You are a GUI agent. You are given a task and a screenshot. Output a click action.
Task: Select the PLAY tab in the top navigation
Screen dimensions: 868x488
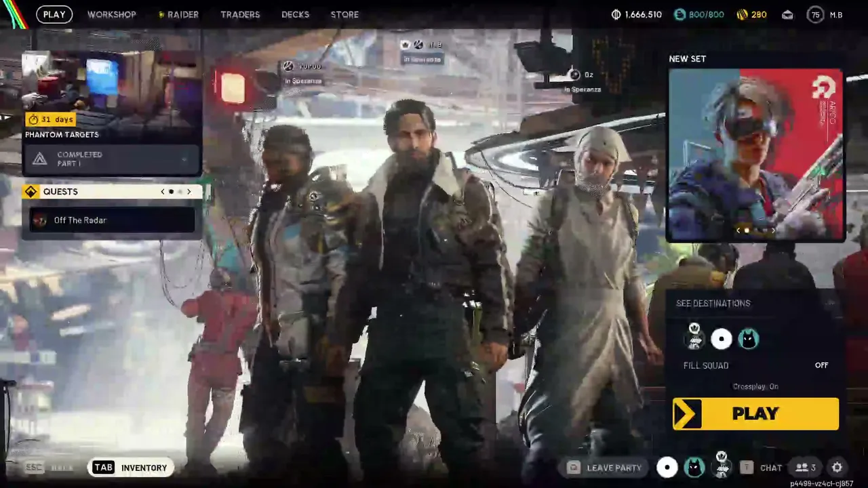pos(54,14)
